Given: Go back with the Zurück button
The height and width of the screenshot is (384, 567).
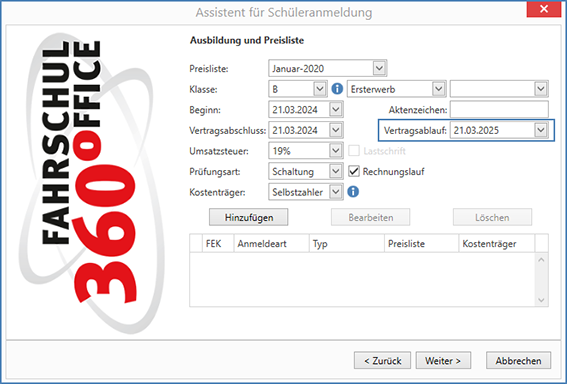Looking at the screenshot, I should pyautogui.click(x=383, y=360).
